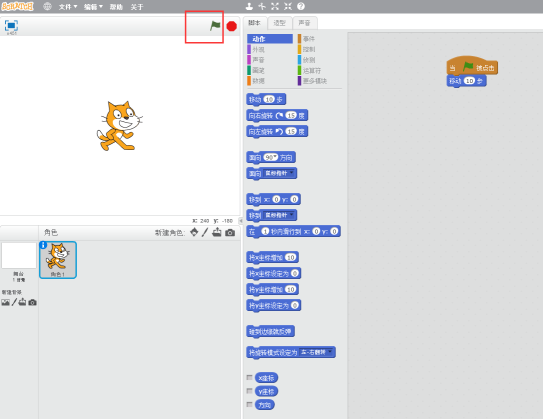Select the Duplicate stamp tool
The image size is (543, 419).
pyautogui.click(x=249, y=6)
